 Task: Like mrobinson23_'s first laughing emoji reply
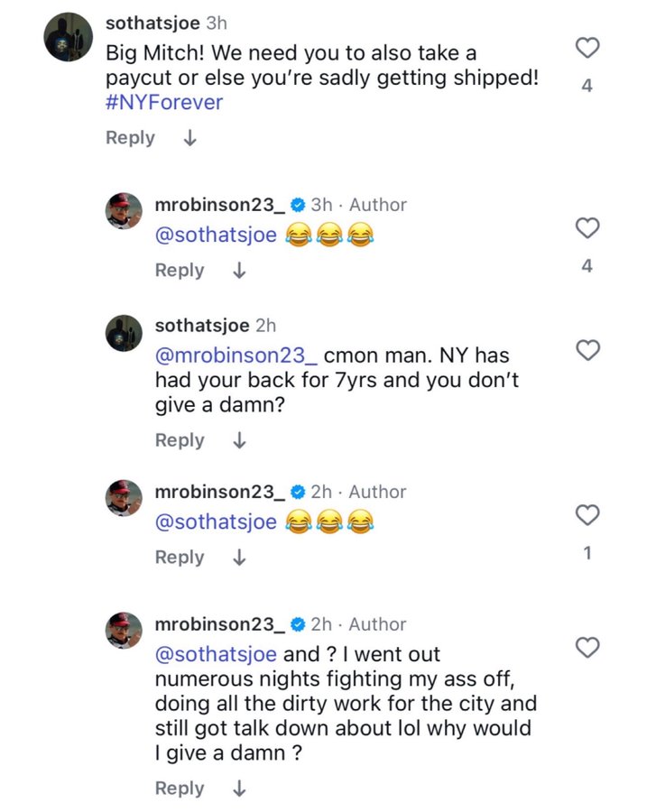[587, 228]
